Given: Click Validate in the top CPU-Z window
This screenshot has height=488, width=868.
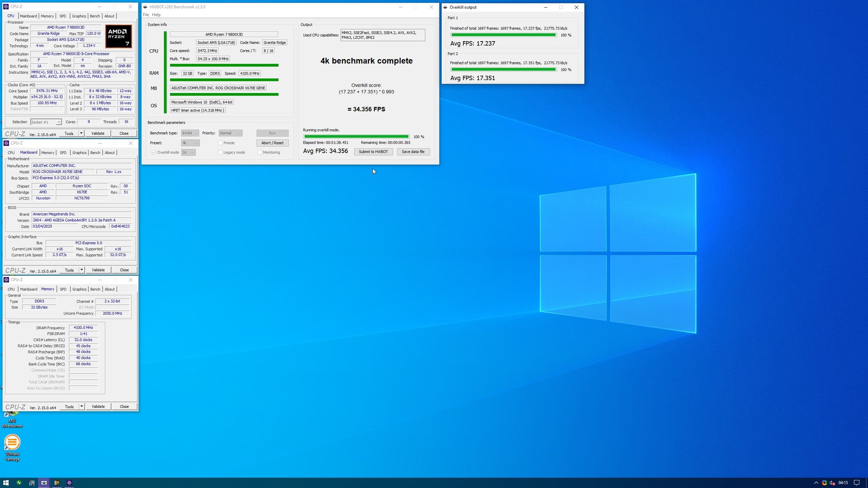Looking at the screenshot, I should point(98,133).
